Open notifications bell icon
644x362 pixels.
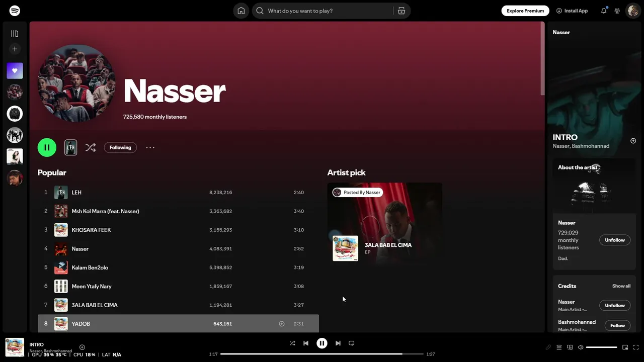604,11
